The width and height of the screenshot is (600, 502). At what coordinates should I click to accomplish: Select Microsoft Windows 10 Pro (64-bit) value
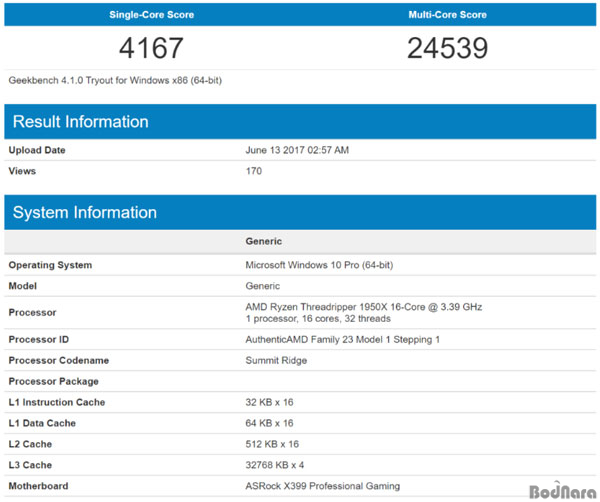(x=319, y=265)
